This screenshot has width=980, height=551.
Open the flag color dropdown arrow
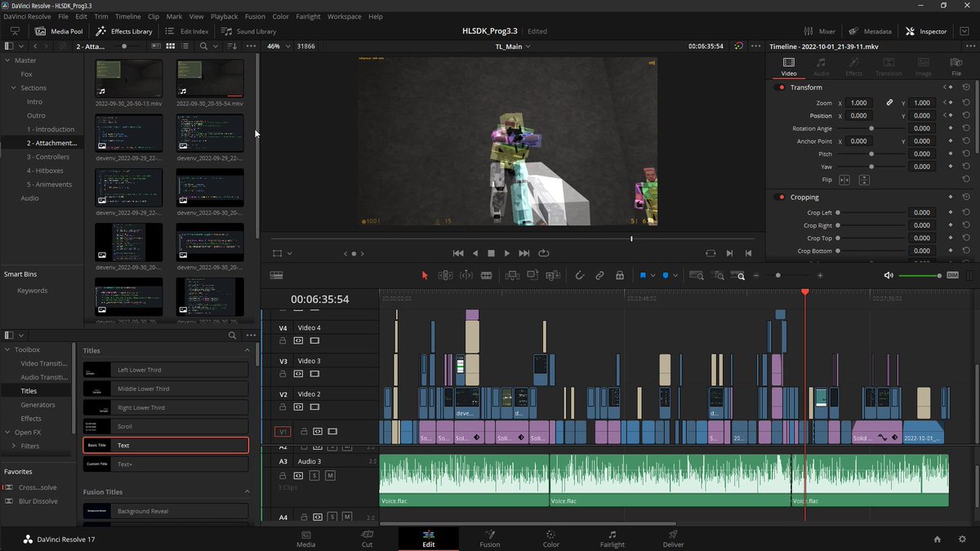(x=653, y=276)
